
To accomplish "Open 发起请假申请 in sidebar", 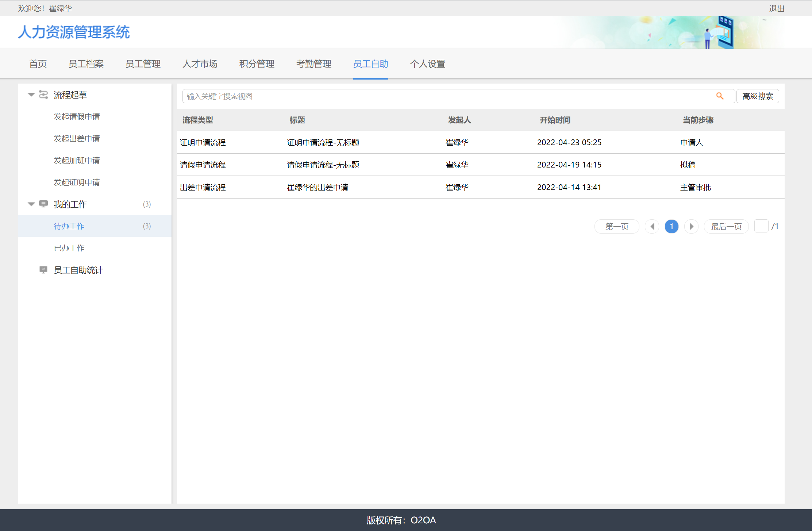I will [77, 116].
